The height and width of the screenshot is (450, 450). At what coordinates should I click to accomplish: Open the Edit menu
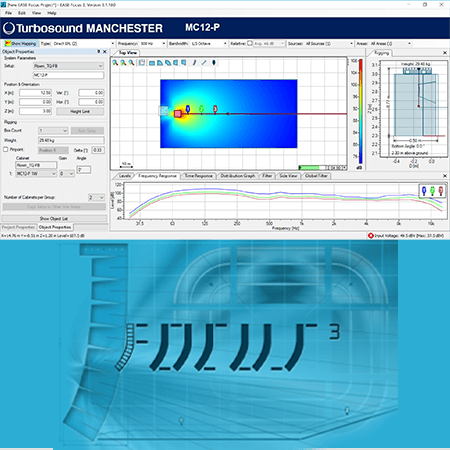(x=22, y=13)
